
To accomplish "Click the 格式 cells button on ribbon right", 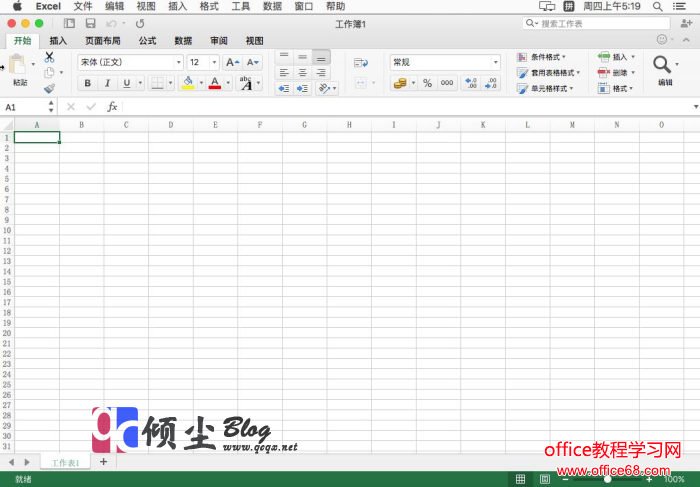I will [x=615, y=88].
